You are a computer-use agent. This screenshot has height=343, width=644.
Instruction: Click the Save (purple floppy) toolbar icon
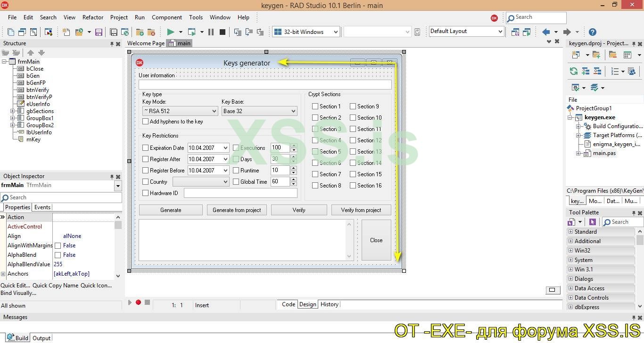(99, 32)
